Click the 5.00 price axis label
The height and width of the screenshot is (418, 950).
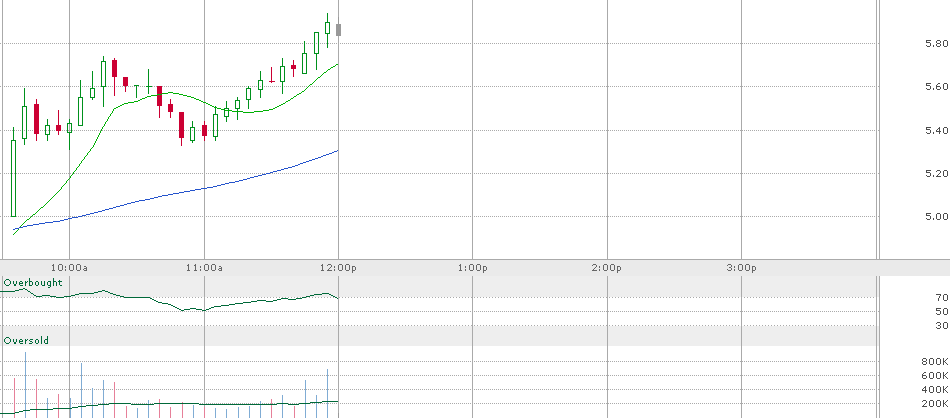pyautogui.click(x=937, y=216)
